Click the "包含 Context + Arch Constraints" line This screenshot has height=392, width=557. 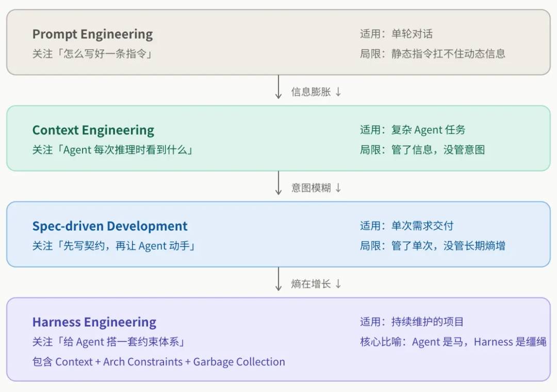click(158, 362)
